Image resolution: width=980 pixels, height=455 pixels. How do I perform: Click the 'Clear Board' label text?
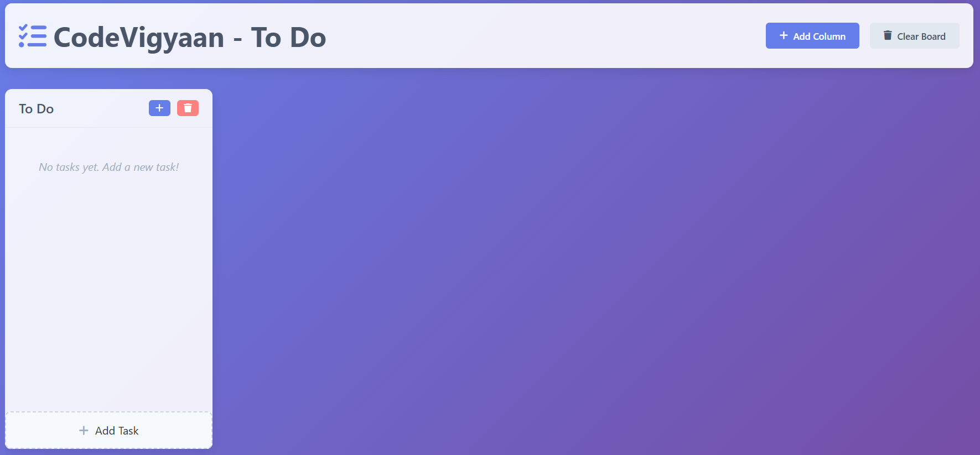pos(921,36)
